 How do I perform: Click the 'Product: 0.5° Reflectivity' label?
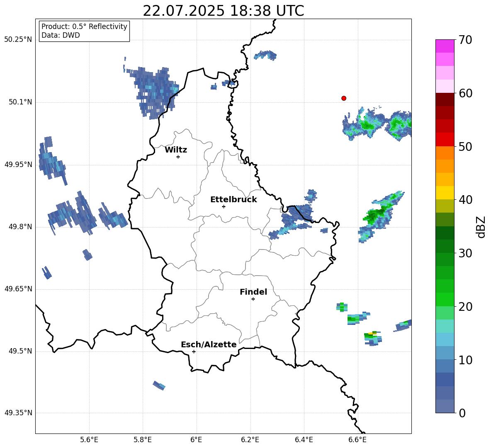[x=84, y=27]
